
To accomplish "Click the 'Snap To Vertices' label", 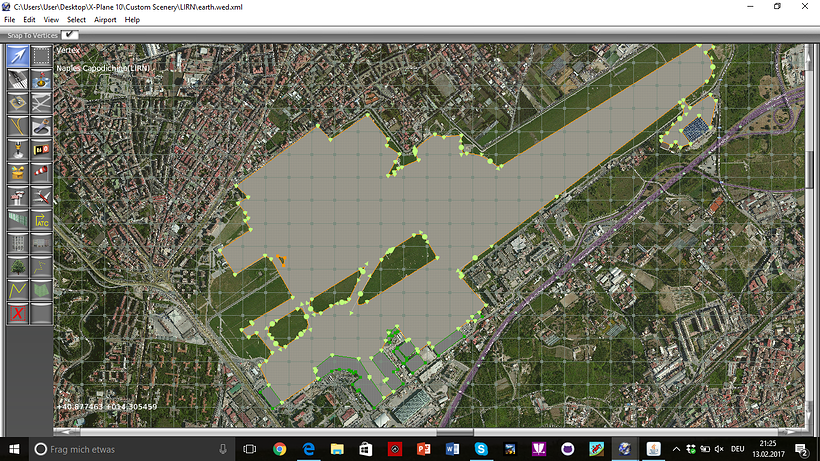I will point(32,36).
